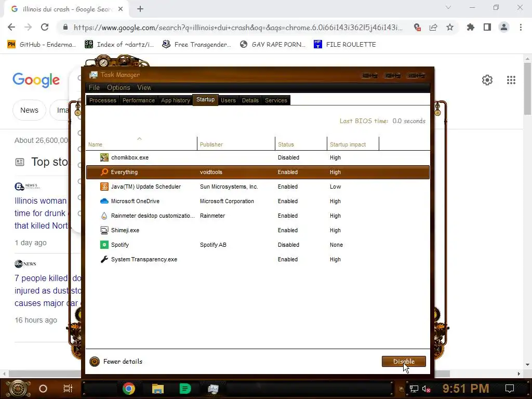Viewport: 532px width, 399px height.
Task: Click the Cortana circle icon
Action: pos(43,389)
